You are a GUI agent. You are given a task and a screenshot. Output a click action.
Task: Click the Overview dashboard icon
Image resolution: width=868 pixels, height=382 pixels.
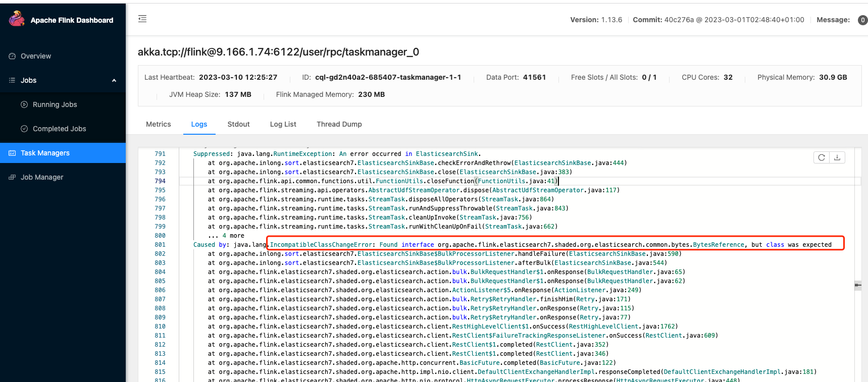point(12,56)
